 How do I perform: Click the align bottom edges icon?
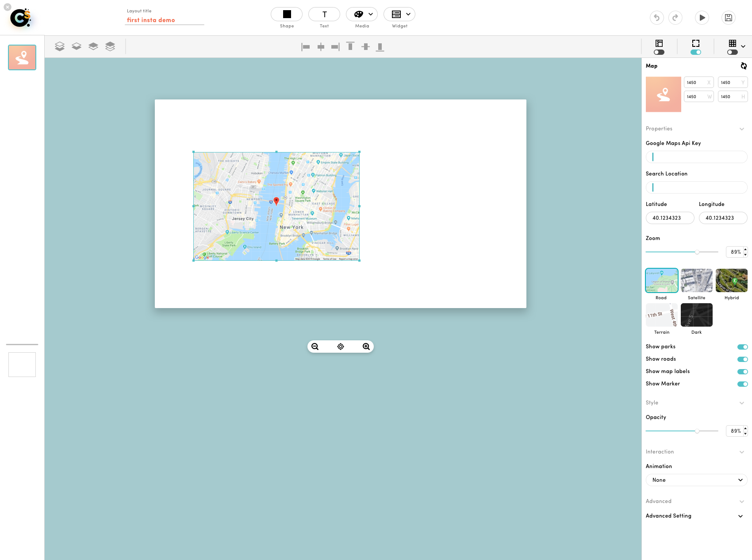click(x=380, y=47)
